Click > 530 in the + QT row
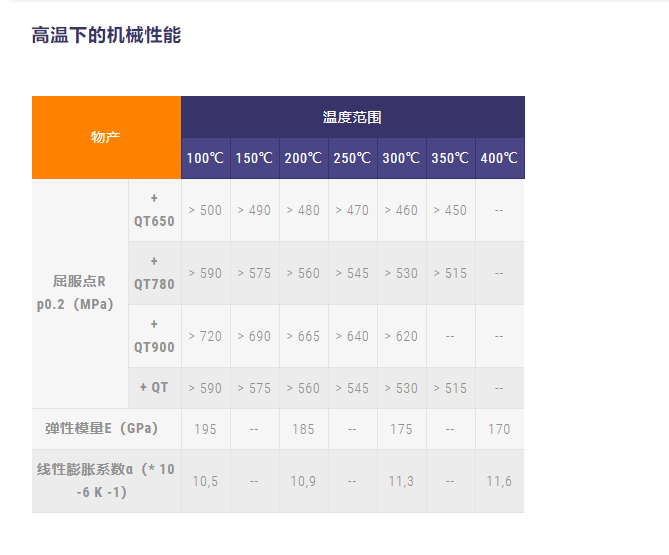The width and height of the screenshot is (669, 555). [402, 388]
